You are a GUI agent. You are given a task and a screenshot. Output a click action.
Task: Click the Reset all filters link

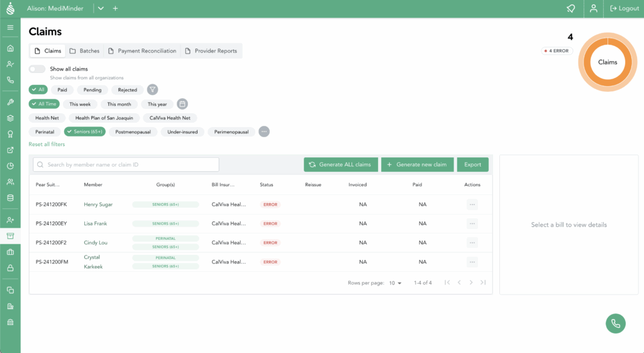pyautogui.click(x=47, y=145)
